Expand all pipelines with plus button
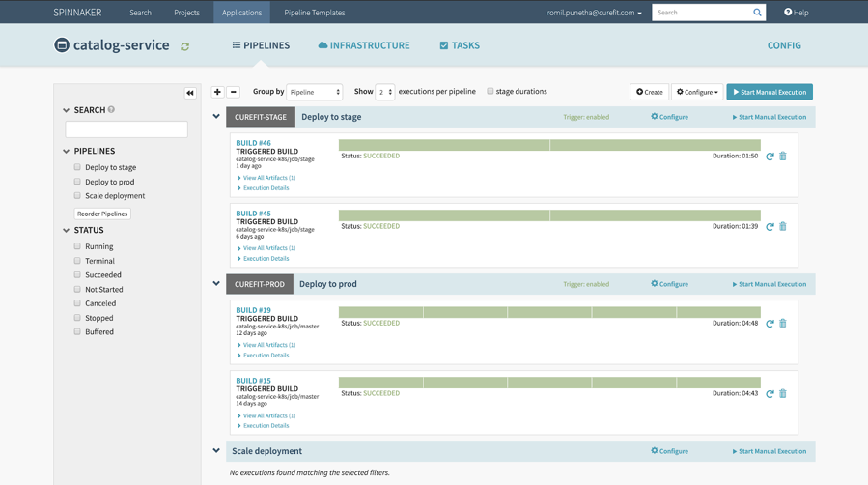 [217, 92]
